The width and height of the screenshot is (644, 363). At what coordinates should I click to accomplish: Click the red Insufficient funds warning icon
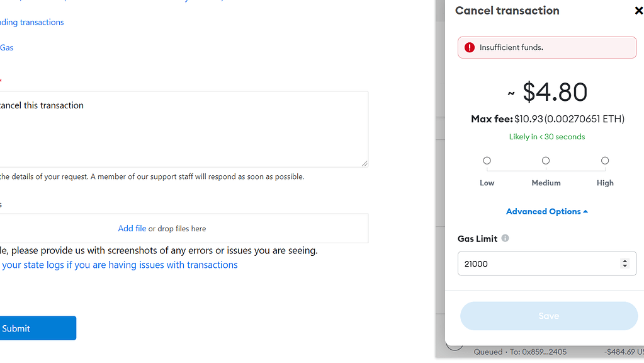point(469,47)
